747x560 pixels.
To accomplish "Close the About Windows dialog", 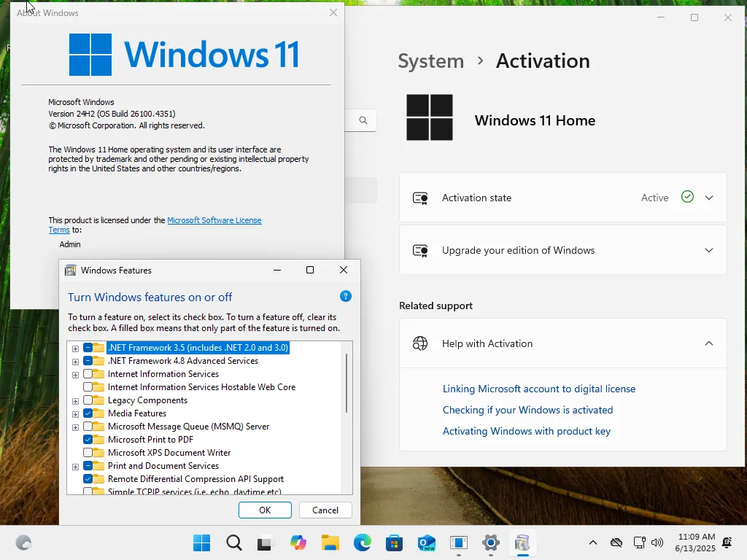I will point(333,12).
